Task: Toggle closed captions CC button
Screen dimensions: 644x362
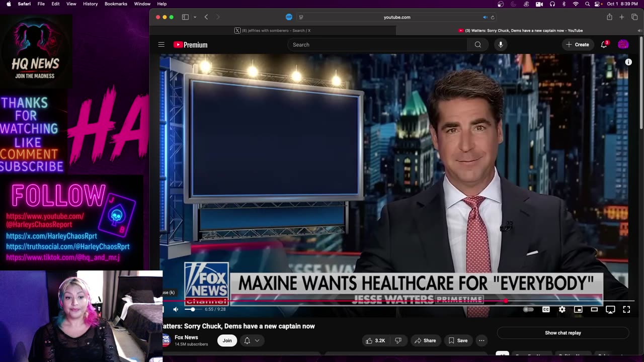Action: click(546, 309)
